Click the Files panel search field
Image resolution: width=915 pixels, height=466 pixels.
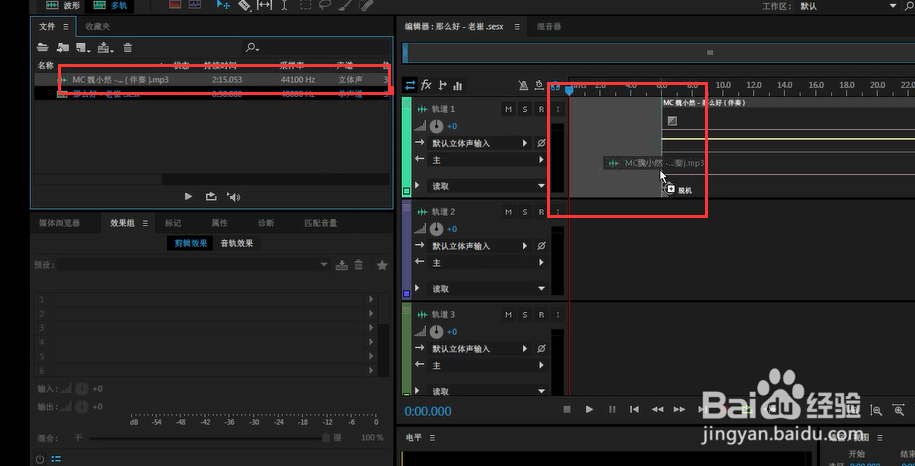(x=315, y=47)
